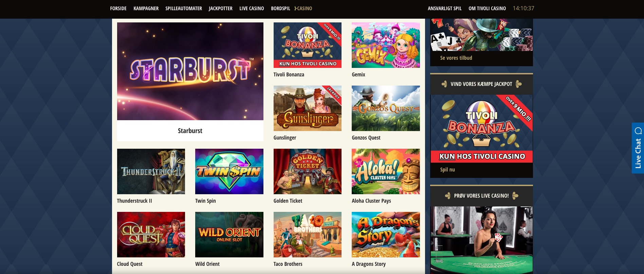
Task: Go to Live Casino in navigation
Action: tap(252, 8)
